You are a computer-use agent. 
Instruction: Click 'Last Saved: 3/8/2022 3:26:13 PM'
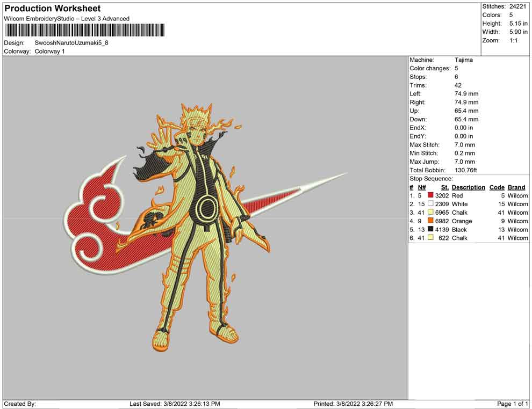[175, 404]
